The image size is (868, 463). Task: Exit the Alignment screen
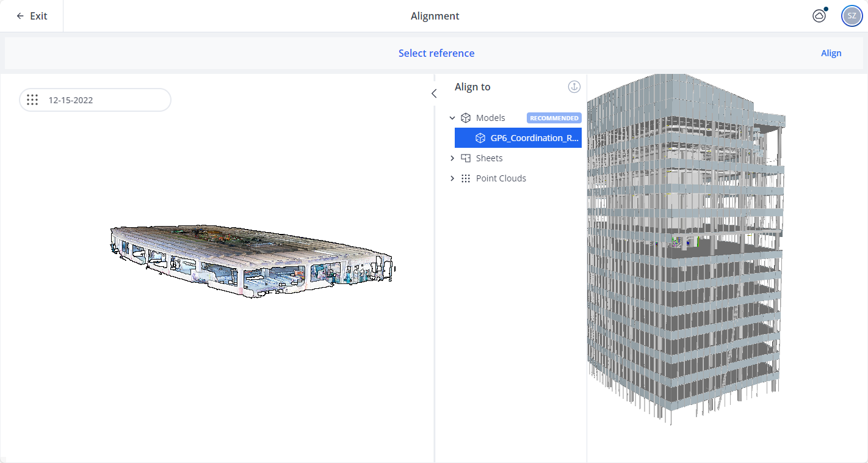[x=32, y=16]
